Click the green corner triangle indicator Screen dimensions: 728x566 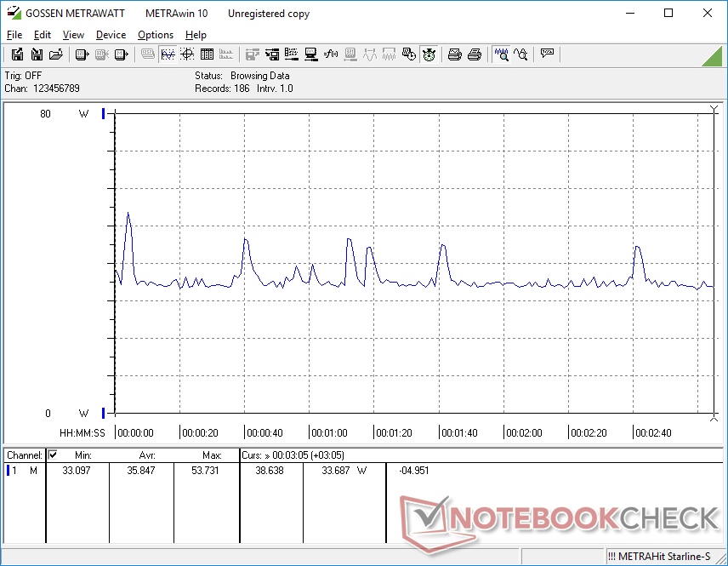(712, 56)
